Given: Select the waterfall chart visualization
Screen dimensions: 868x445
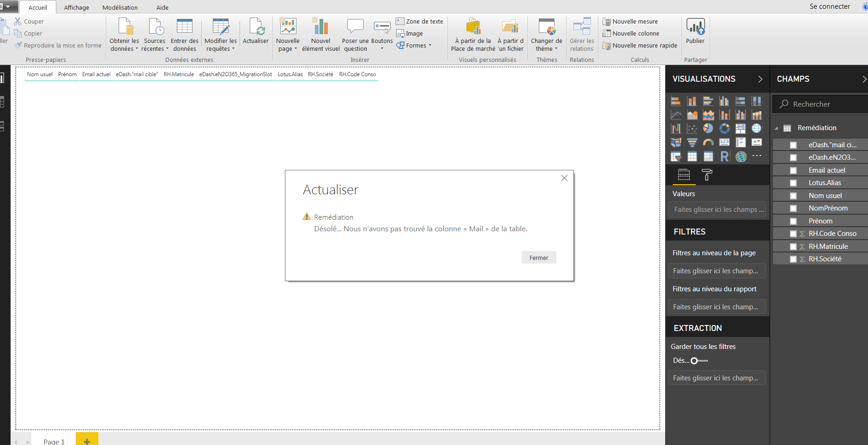Looking at the screenshot, I should pos(676,128).
